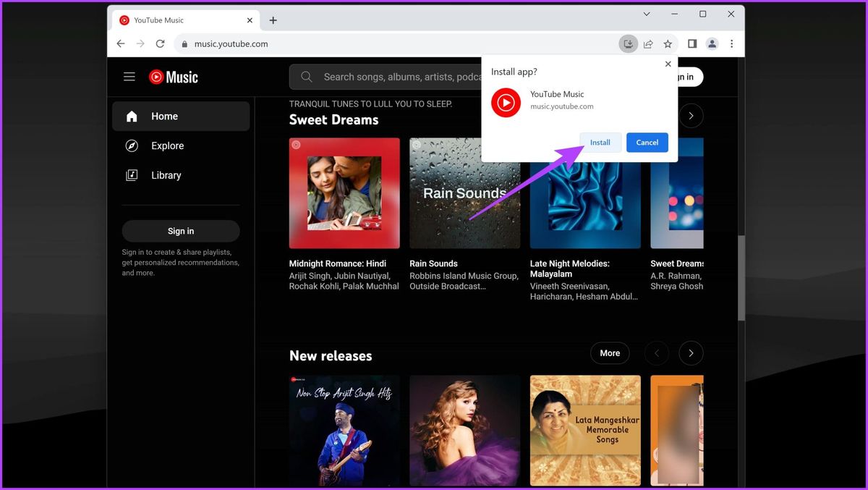The height and width of the screenshot is (490, 868).
Task: Click the YouTube Music logo
Action: point(174,77)
